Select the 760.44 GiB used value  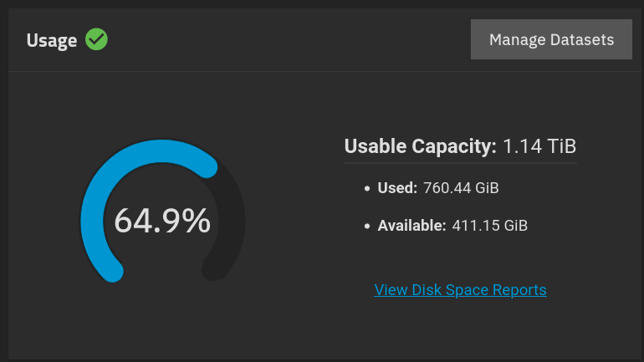click(x=462, y=188)
